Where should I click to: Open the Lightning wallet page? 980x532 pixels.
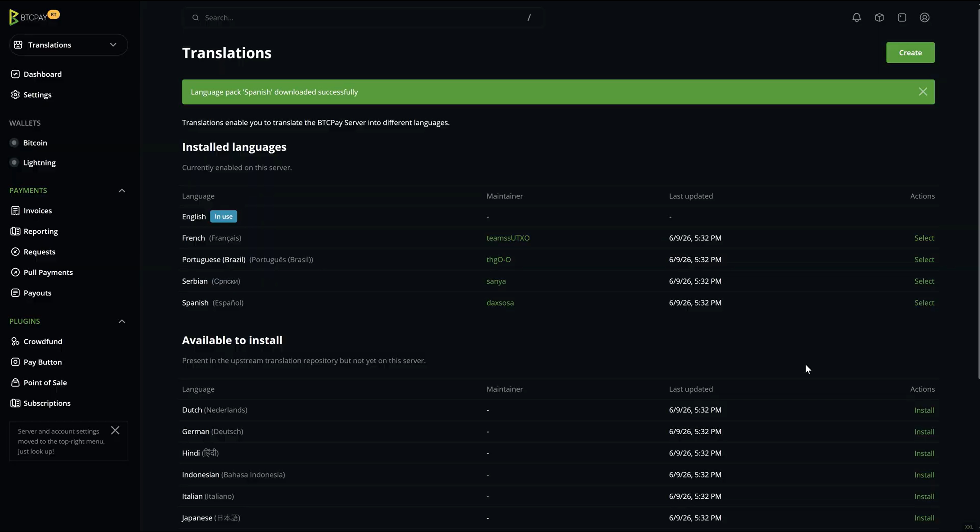click(x=39, y=163)
